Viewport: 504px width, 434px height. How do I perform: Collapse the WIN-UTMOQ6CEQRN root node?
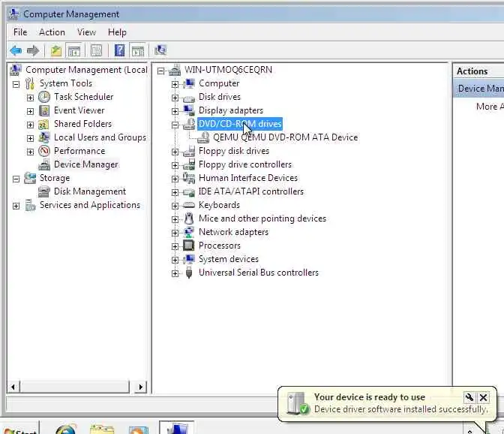160,71
